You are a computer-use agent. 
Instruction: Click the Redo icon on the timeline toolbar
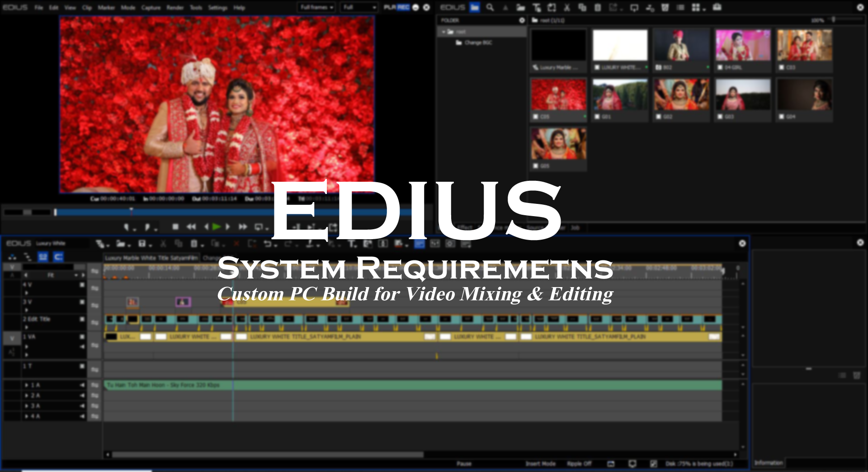pyautogui.click(x=288, y=244)
